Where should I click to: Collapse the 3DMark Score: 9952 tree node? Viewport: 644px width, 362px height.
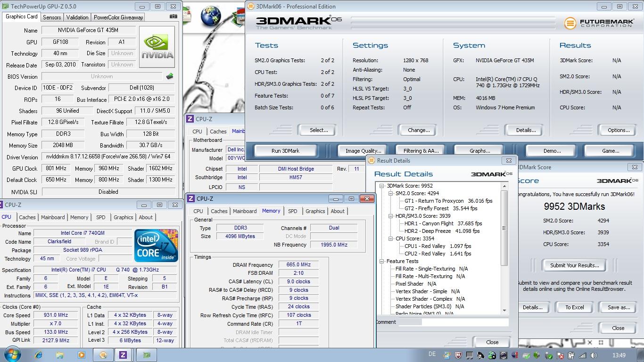(x=382, y=186)
